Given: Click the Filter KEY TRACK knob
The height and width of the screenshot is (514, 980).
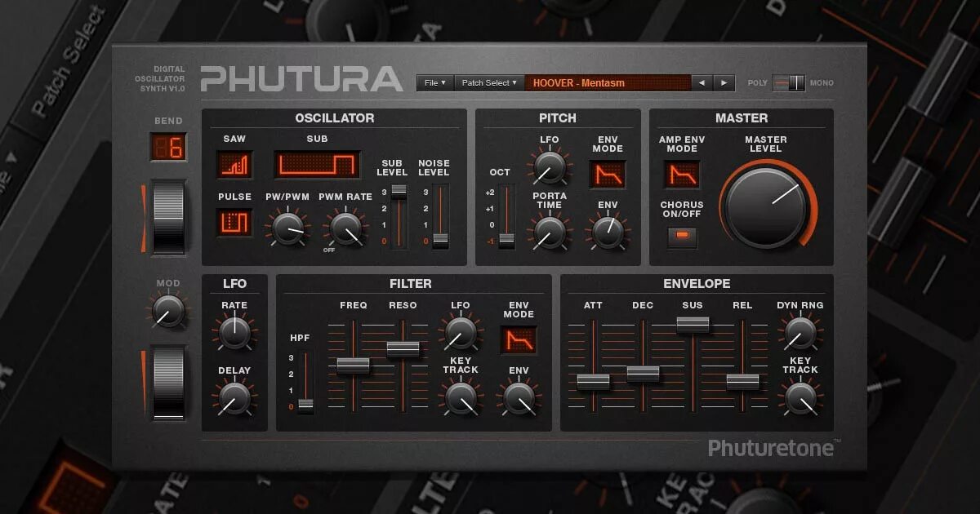Looking at the screenshot, I should pyautogui.click(x=461, y=398).
